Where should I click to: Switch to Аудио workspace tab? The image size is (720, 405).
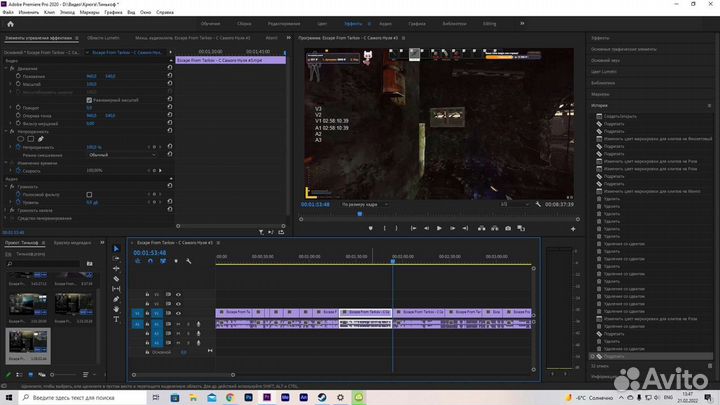click(385, 23)
